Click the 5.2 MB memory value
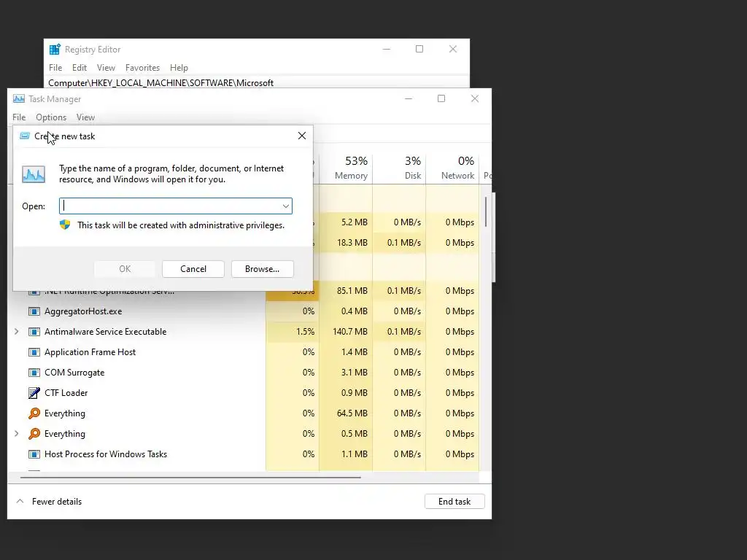747x560 pixels. pos(355,222)
